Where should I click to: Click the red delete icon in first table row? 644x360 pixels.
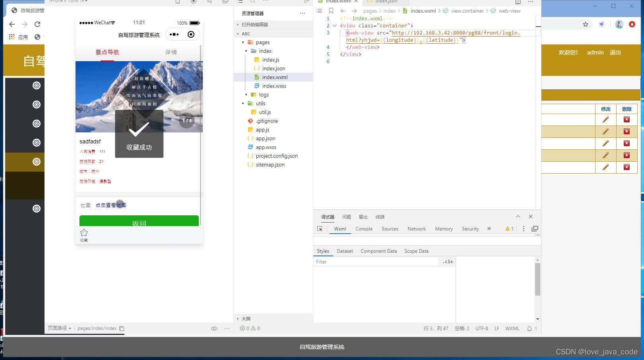(627, 120)
